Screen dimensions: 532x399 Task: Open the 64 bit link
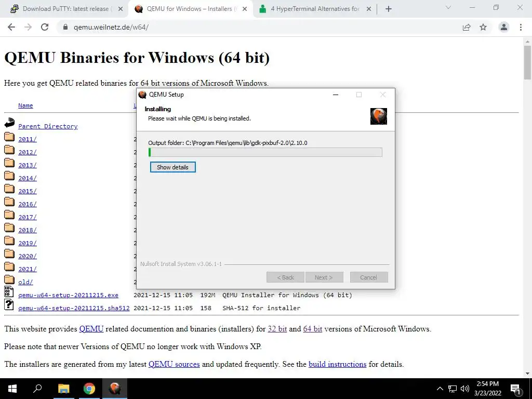click(x=312, y=329)
